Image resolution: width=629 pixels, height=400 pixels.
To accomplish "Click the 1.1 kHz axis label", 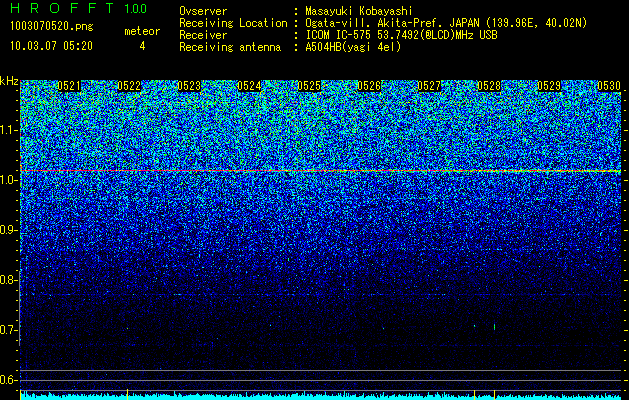I will [9, 130].
